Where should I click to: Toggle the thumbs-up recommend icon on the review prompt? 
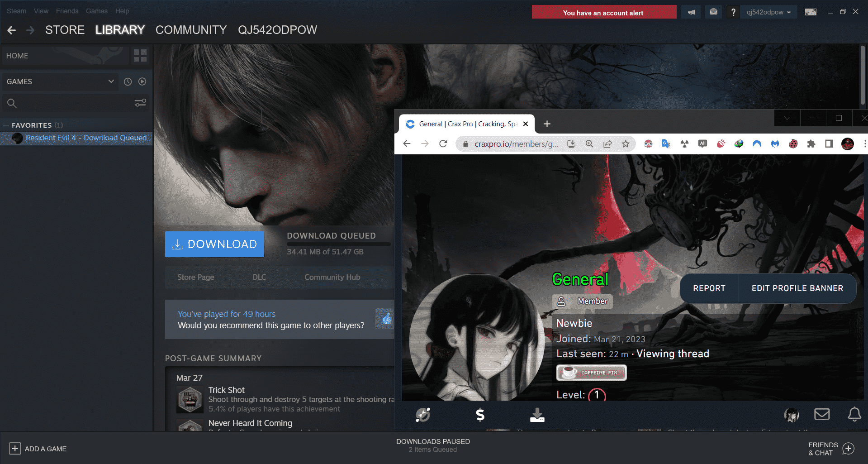point(385,319)
